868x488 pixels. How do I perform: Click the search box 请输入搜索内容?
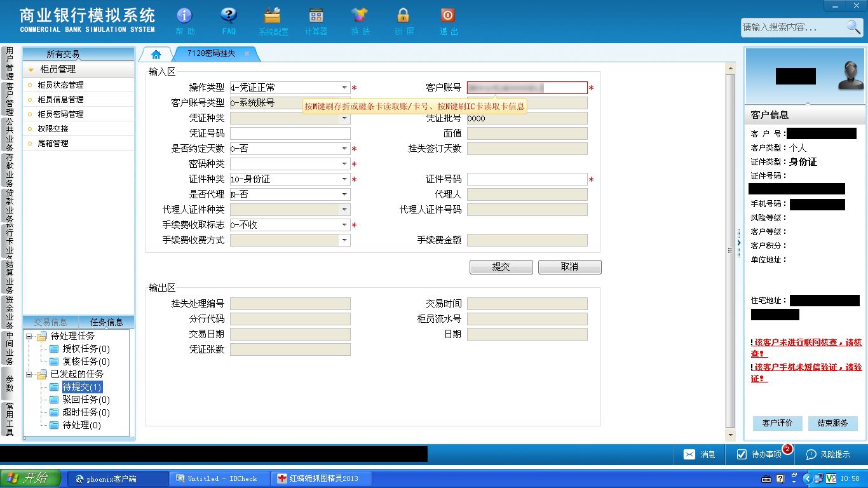tap(792, 27)
